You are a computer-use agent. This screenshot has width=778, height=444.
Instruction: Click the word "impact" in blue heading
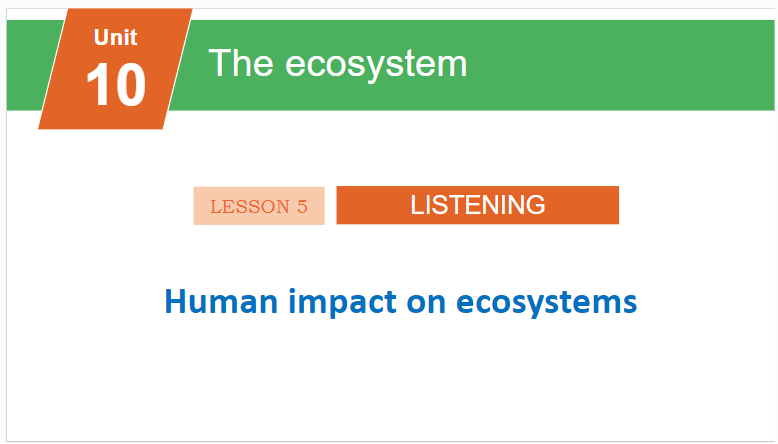(342, 303)
